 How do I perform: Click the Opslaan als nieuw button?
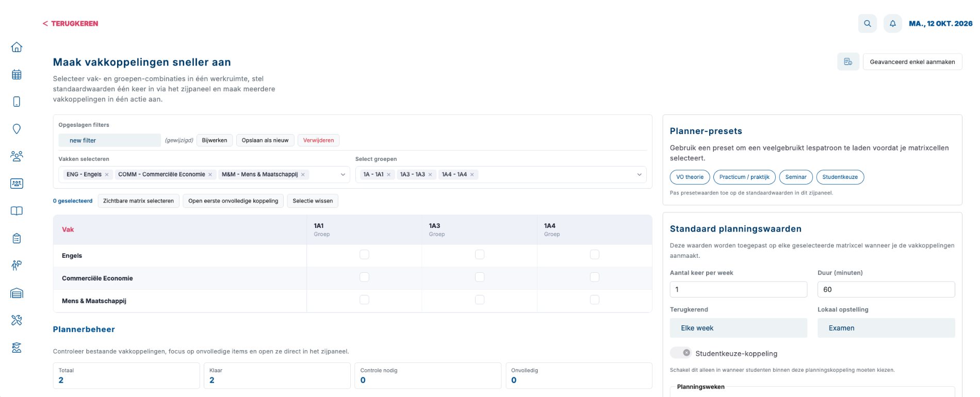tap(265, 140)
